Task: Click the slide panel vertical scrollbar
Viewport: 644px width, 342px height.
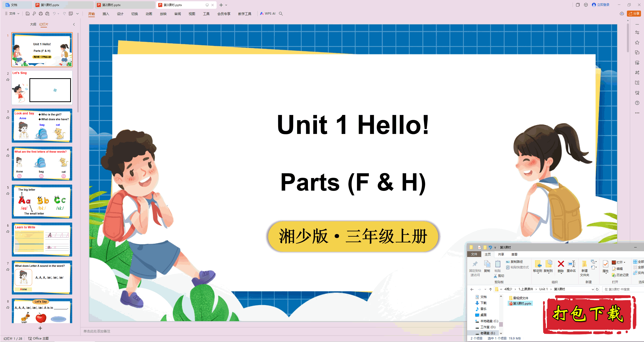Action: [78, 72]
